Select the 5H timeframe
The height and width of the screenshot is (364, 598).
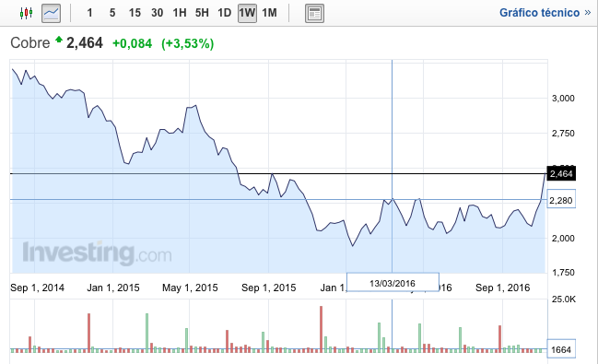click(x=202, y=13)
